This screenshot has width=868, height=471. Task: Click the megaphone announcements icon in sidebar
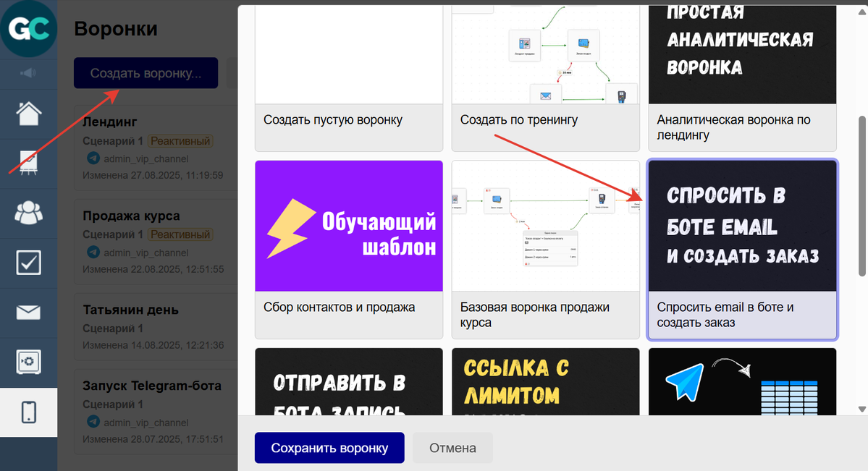click(29, 72)
